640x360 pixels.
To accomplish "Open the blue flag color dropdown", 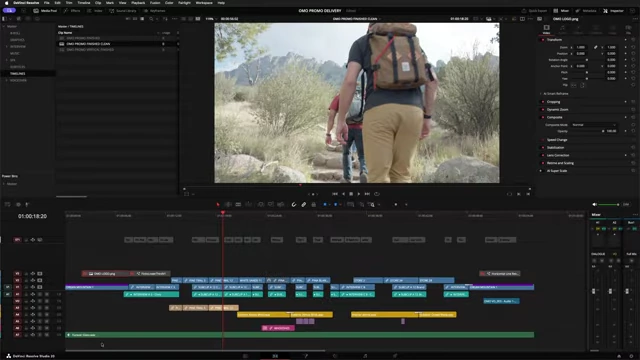I will point(330,204).
